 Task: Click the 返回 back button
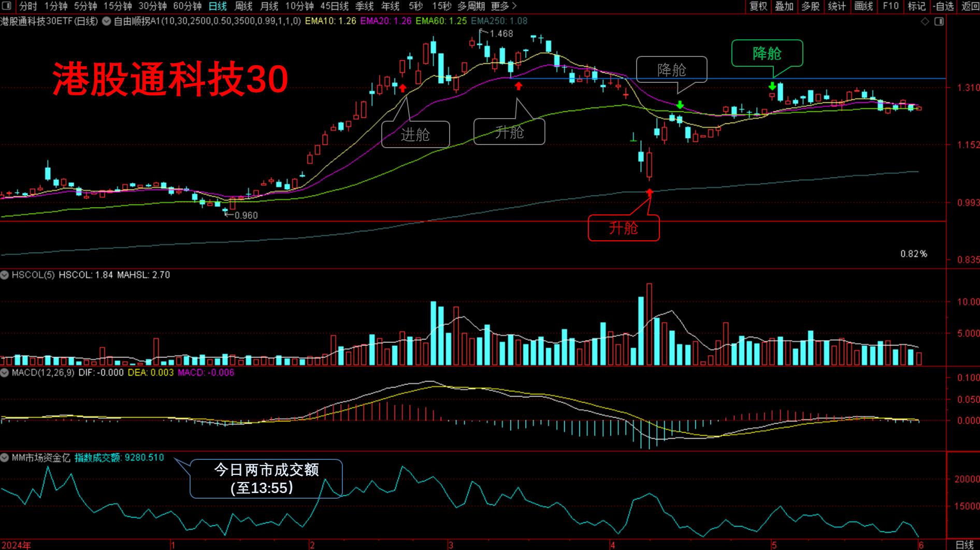[x=970, y=6]
